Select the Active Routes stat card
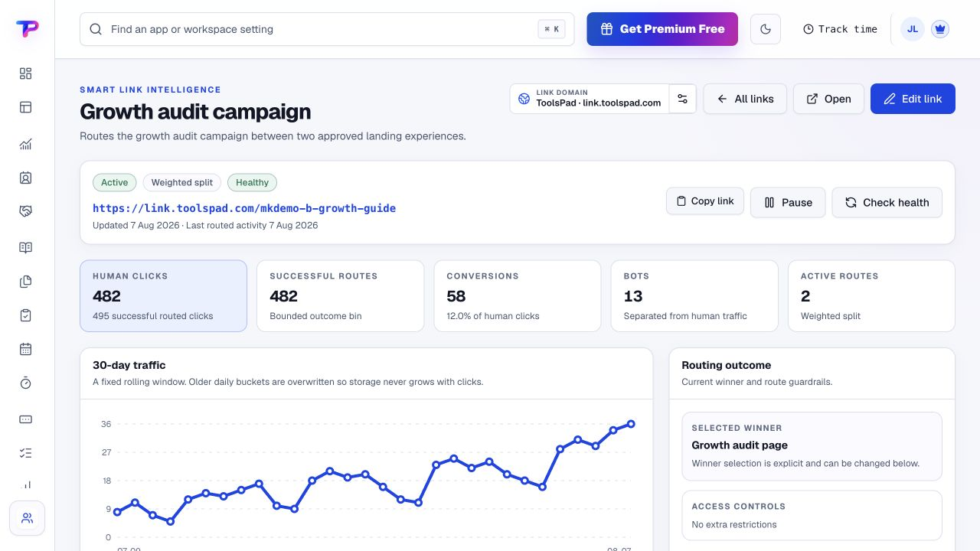Viewport: 980px width, 551px height. pyautogui.click(x=871, y=296)
